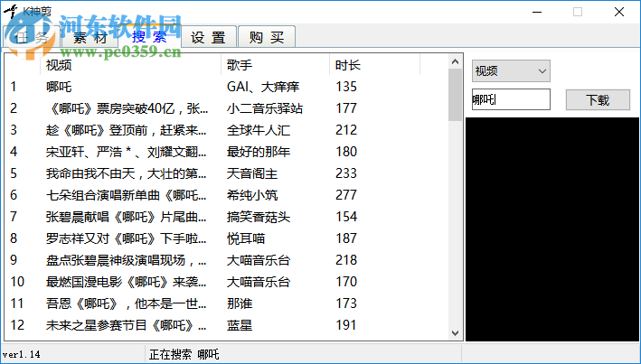The height and width of the screenshot is (364, 641).
Task: Click duration value 233
Action: tap(346, 173)
